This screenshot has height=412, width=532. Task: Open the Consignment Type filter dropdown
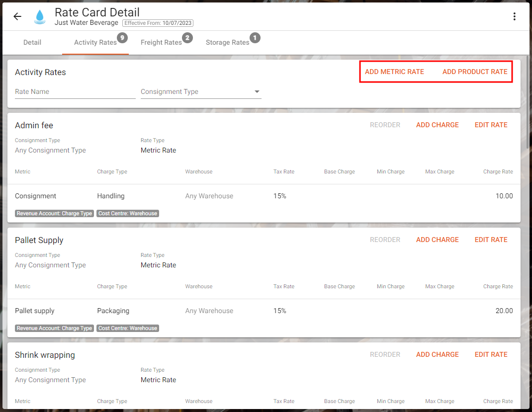click(201, 91)
